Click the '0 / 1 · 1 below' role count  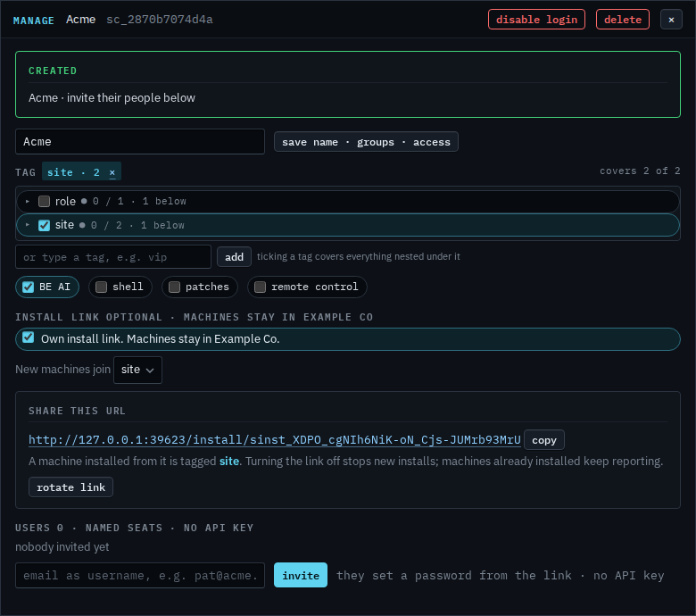(x=139, y=201)
